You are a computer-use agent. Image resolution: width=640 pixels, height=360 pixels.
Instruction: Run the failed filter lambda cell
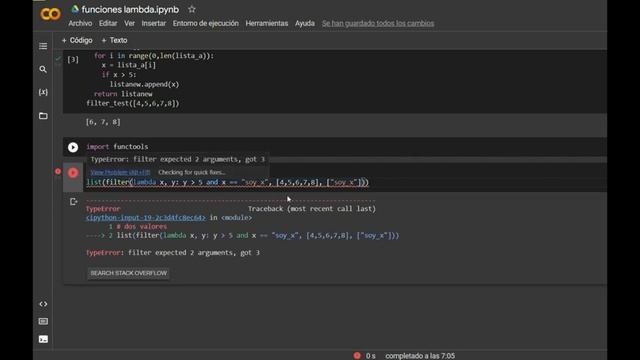pyautogui.click(x=73, y=173)
